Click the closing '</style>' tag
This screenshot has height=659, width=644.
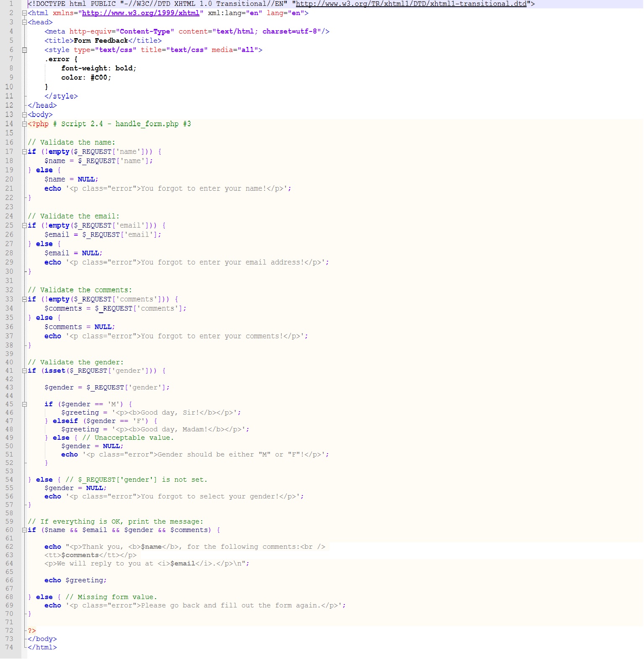61,96
